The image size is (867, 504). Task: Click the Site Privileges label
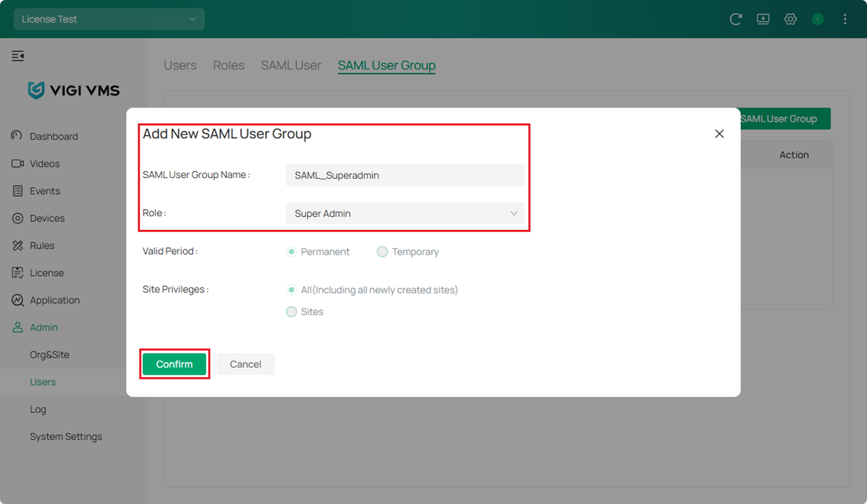176,289
